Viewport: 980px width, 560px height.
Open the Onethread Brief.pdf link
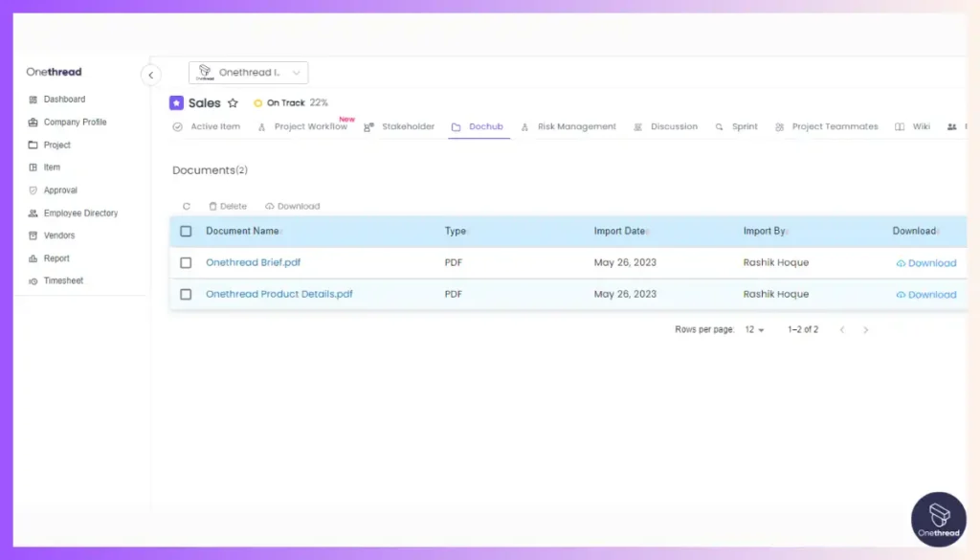click(253, 262)
